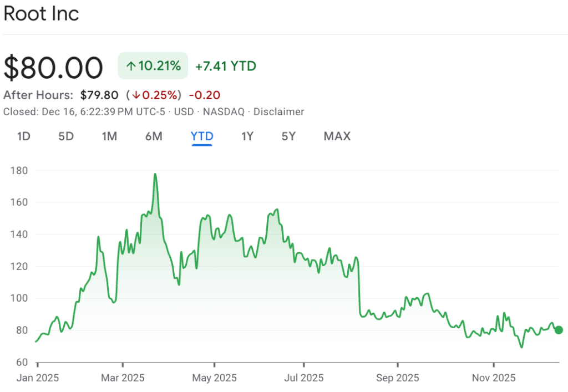Click the selected YTD tab

pos(202,136)
